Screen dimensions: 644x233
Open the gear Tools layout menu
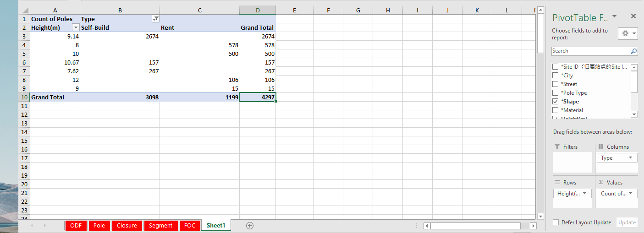click(628, 33)
